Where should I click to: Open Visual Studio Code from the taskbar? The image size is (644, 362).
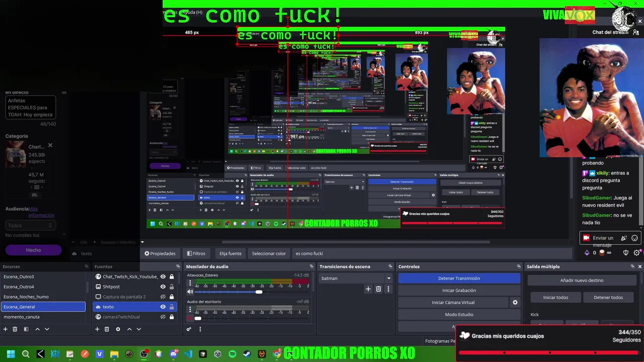click(x=188, y=354)
